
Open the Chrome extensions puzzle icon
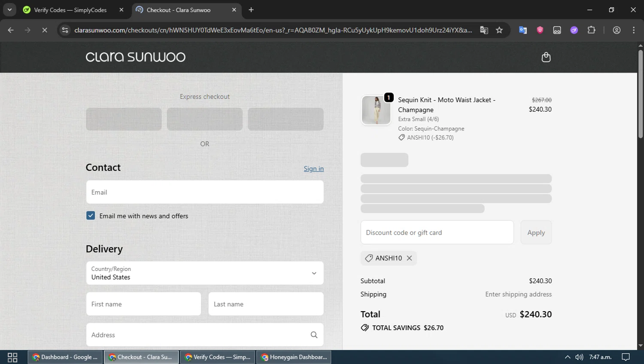591,30
